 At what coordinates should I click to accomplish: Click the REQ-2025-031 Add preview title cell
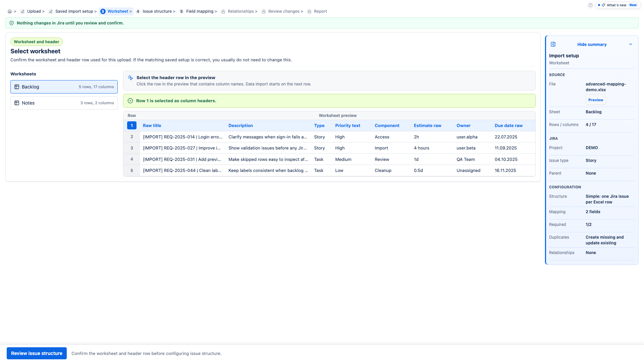(182, 159)
